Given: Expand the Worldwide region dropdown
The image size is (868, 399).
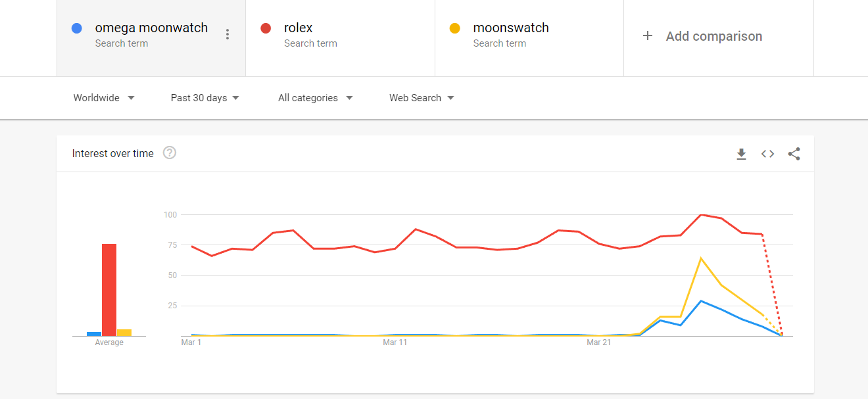Looking at the screenshot, I should click(104, 98).
